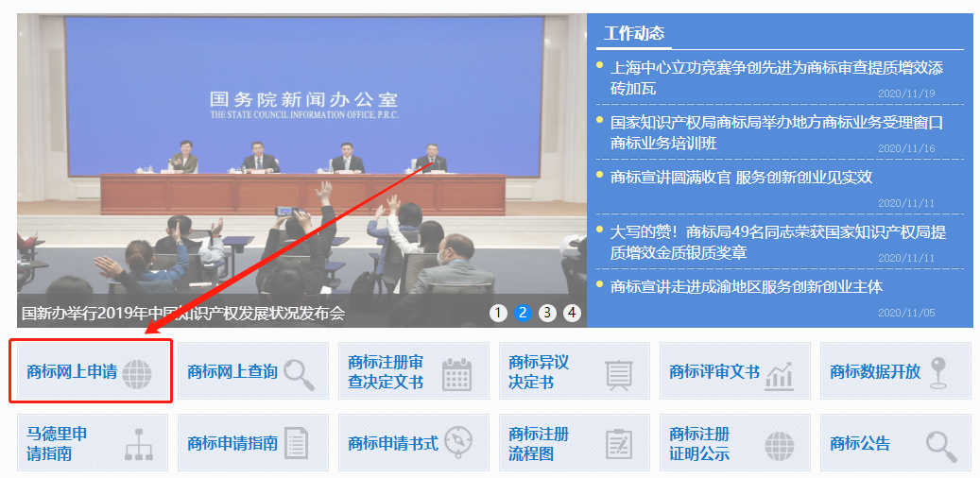Viewport: 980px width, 478px height.
Task: Open the 商标申请指南 link
Action: tap(232, 444)
